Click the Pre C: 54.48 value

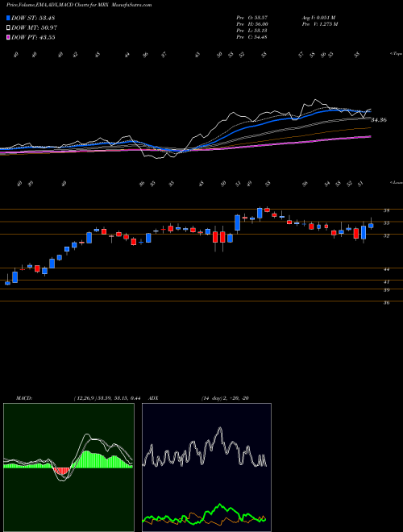(x=252, y=36)
